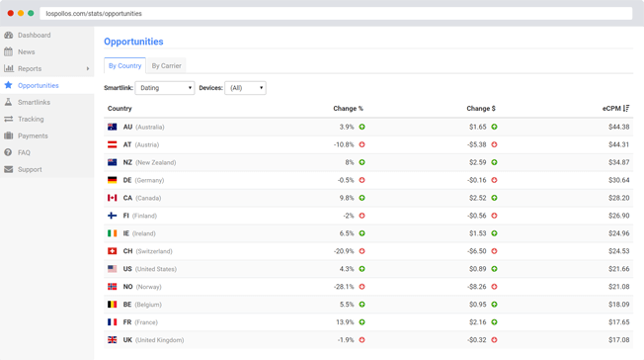Screen dimensions: 644x360
Task: Click the Smartlinks flask icon
Action: pos(8,102)
